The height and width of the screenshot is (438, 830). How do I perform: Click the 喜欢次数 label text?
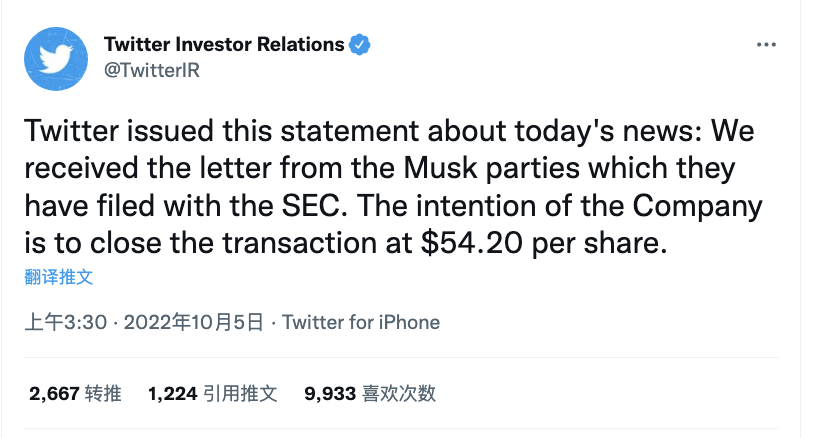[x=399, y=394]
